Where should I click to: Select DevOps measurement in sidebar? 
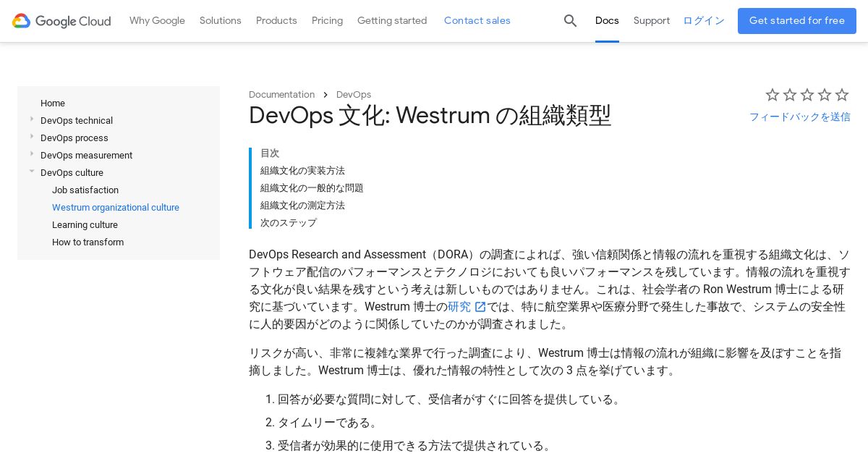point(86,156)
